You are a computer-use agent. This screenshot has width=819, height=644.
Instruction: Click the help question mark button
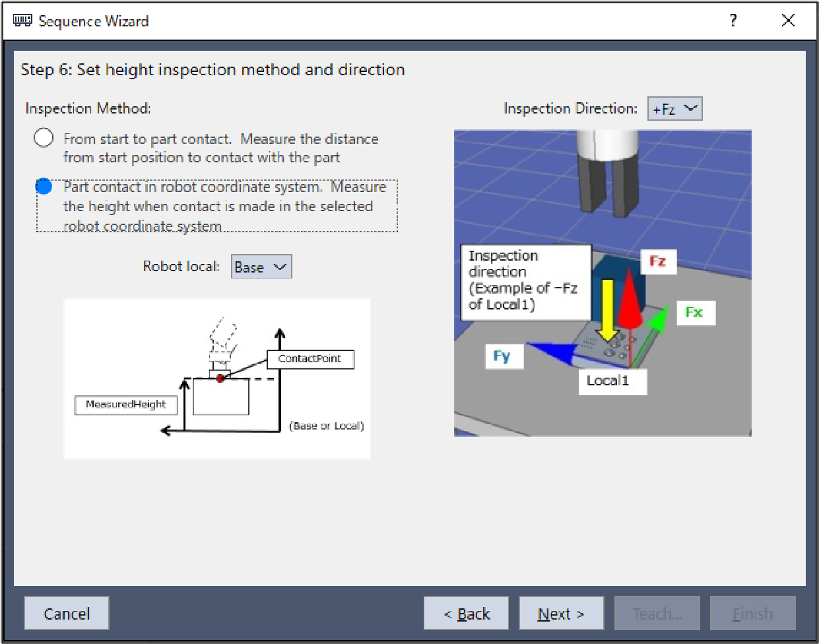pyautogui.click(x=733, y=20)
